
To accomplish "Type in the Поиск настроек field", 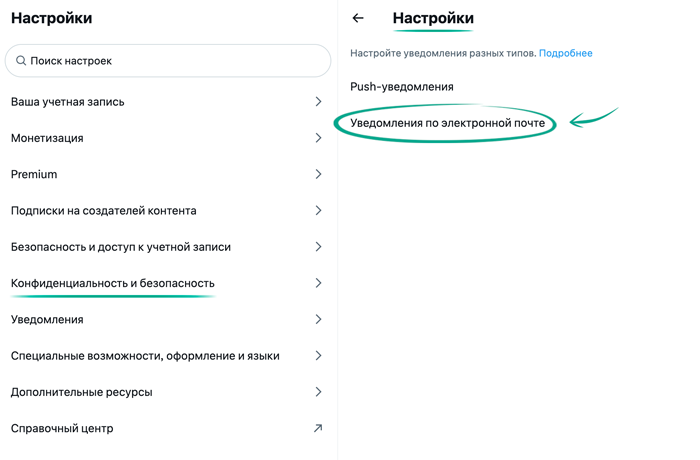I will pos(175,61).
